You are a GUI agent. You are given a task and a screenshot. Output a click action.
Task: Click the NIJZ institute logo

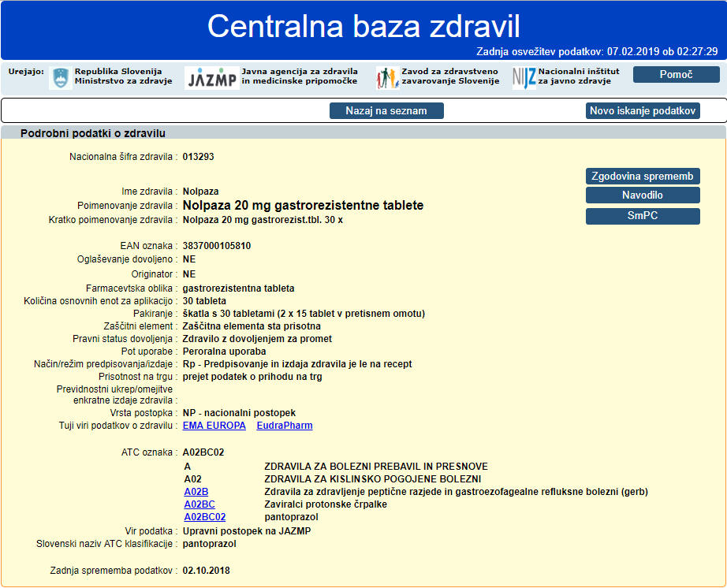point(524,78)
